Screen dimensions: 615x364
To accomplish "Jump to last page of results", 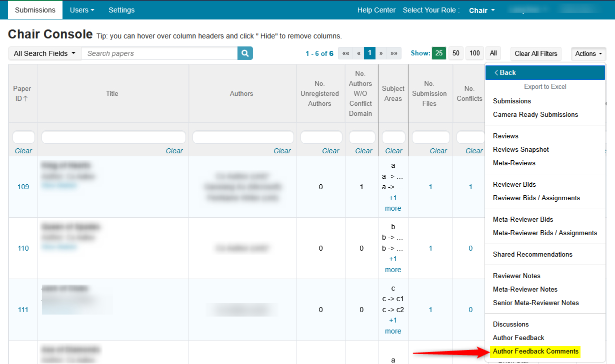I will click(x=394, y=53).
